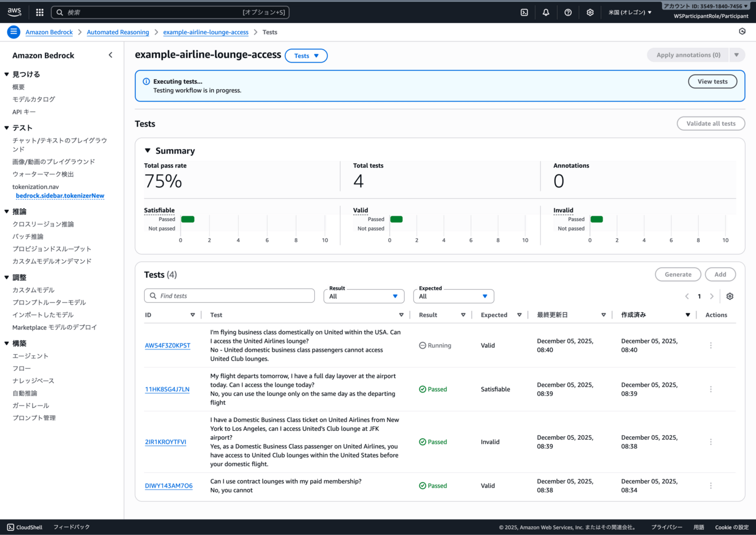Open the AWS services grid menu
756x535 pixels.
tap(40, 12)
